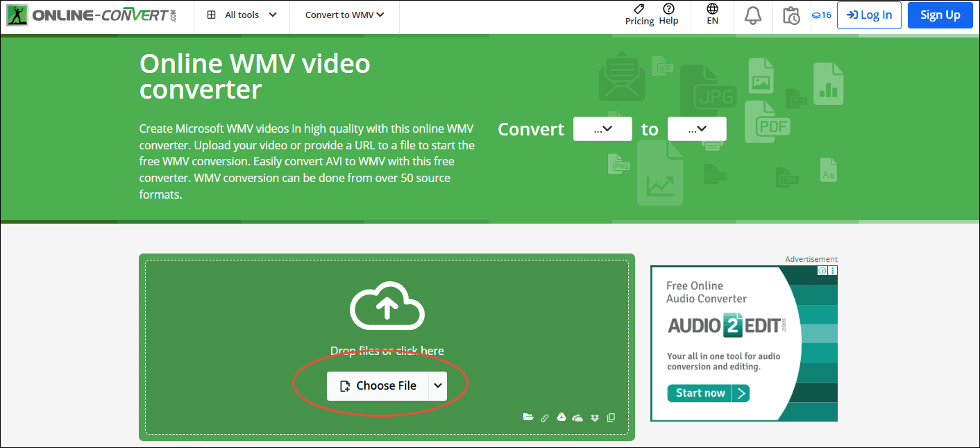This screenshot has width=980, height=448.
Task: Check your coin balance showing 16
Action: (x=822, y=15)
